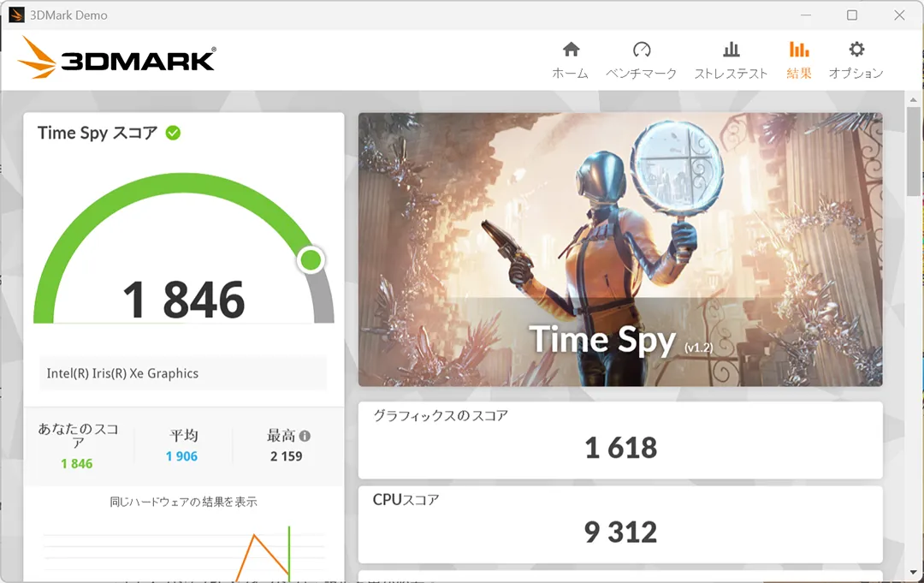Click the green validation checkmark by Time Spy スコア
924x583 pixels.
click(173, 134)
